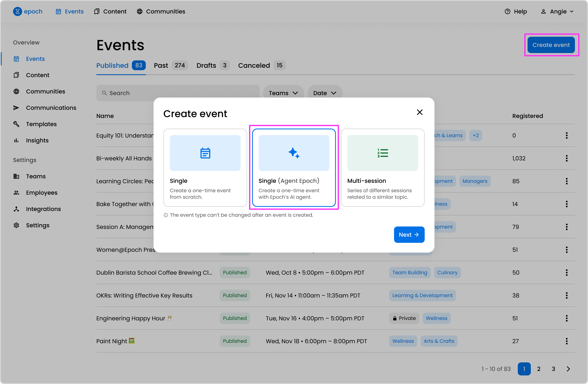This screenshot has width=588, height=384.
Task: Go to the next results page arrow
Action: (568, 369)
